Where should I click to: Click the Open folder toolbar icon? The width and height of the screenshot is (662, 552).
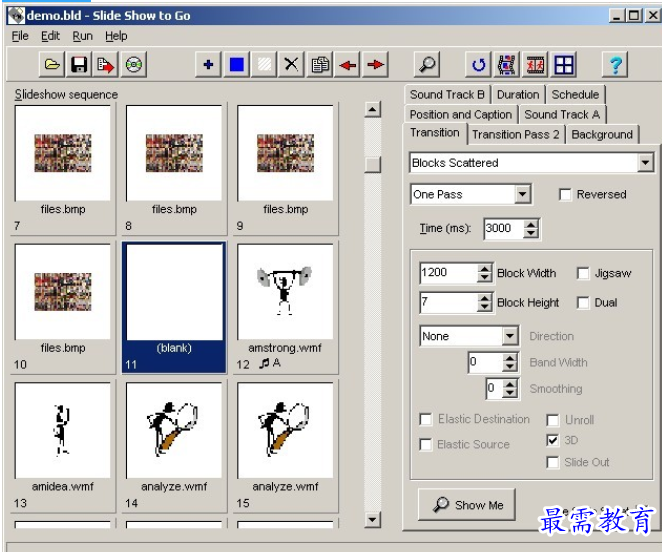coord(52,65)
